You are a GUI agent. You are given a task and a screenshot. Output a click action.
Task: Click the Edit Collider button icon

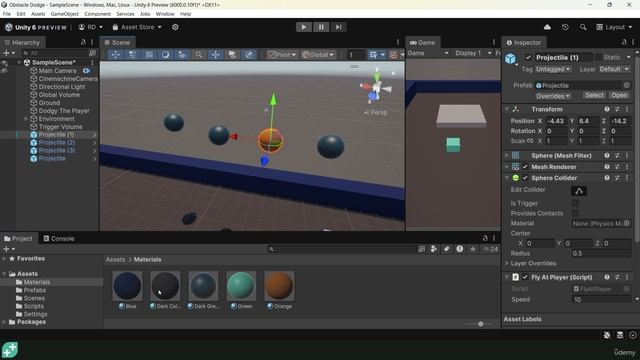579,191
